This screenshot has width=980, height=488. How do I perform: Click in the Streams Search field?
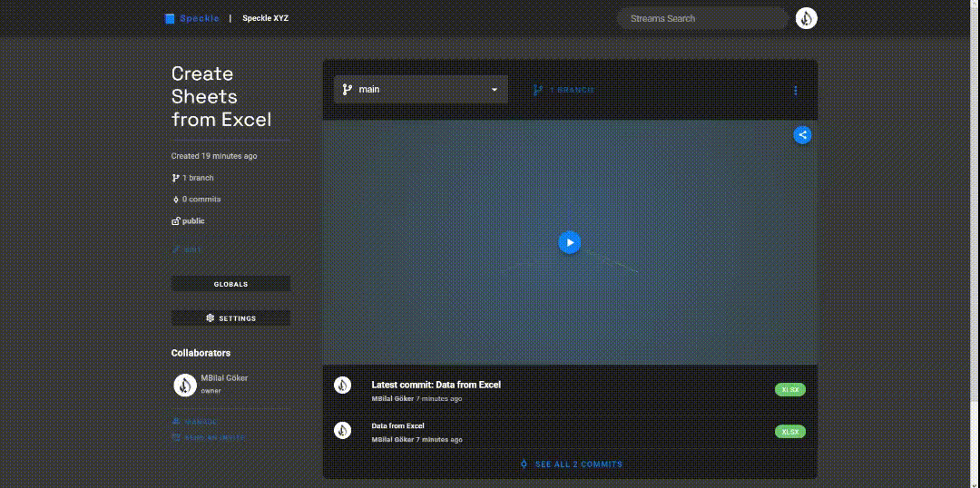[x=701, y=18]
